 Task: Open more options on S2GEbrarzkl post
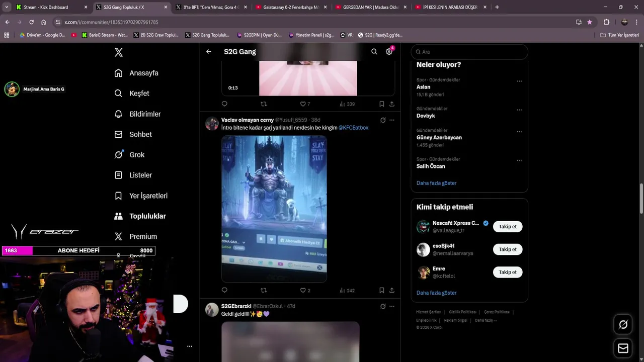(392, 306)
